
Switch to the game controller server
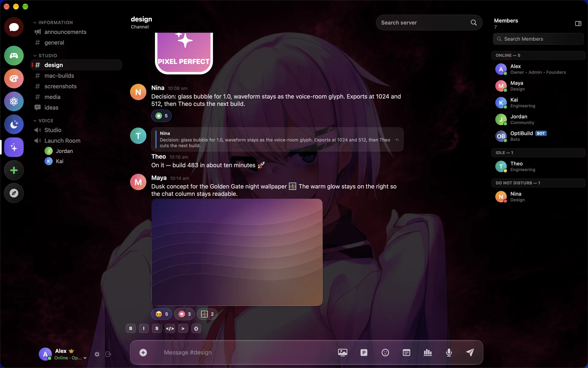[14, 56]
